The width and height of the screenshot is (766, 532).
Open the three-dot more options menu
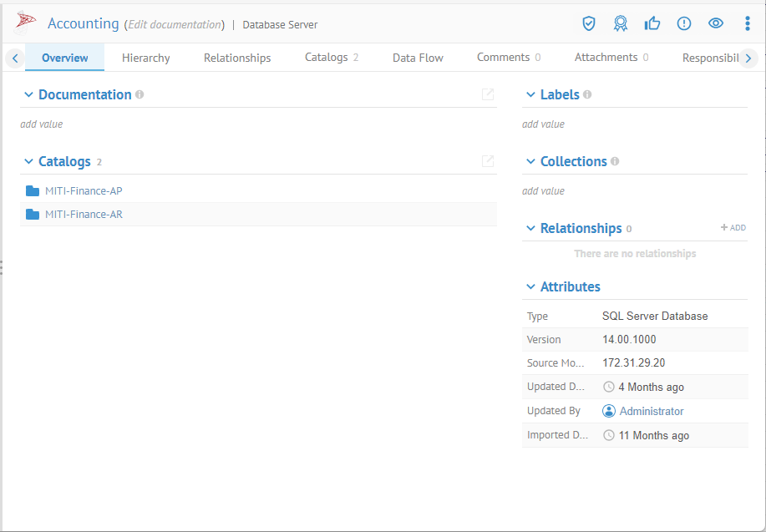coord(748,23)
